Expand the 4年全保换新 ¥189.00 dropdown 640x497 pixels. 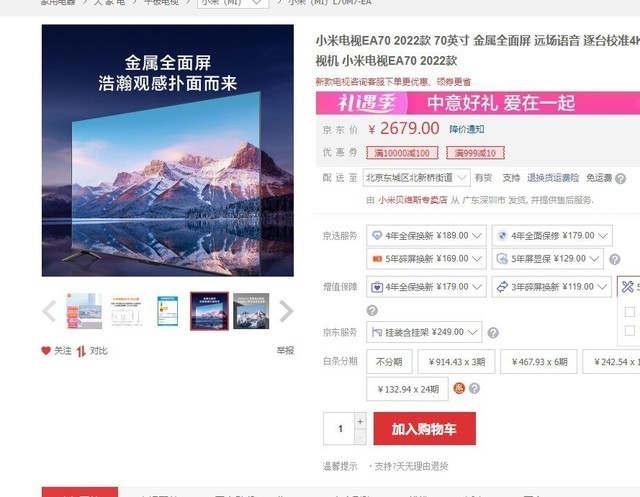(426, 235)
